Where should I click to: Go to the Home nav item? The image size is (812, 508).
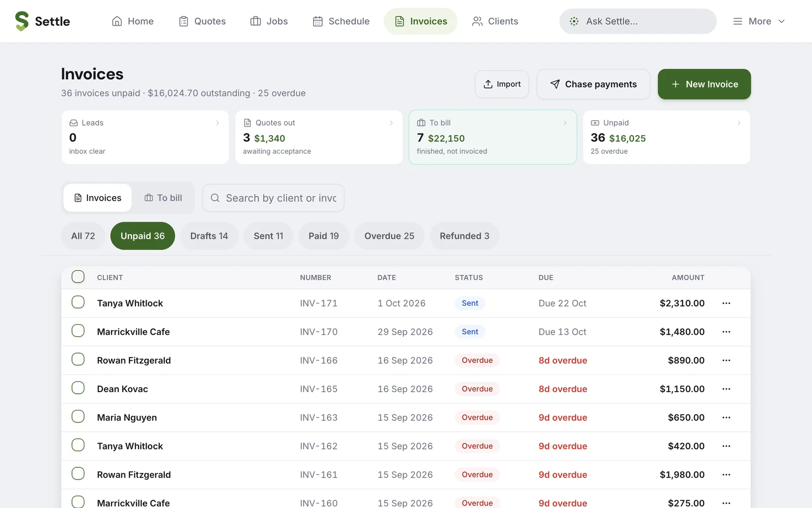click(132, 21)
